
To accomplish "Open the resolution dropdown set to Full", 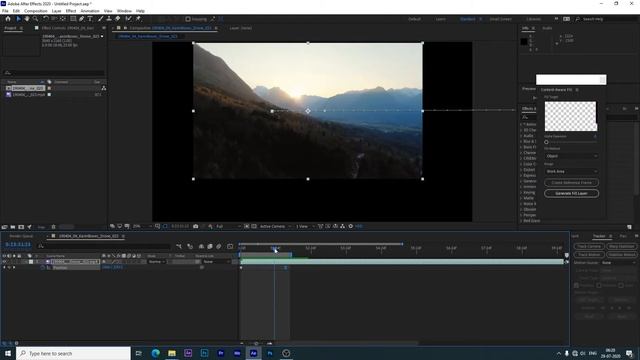I will tap(228, 226).
